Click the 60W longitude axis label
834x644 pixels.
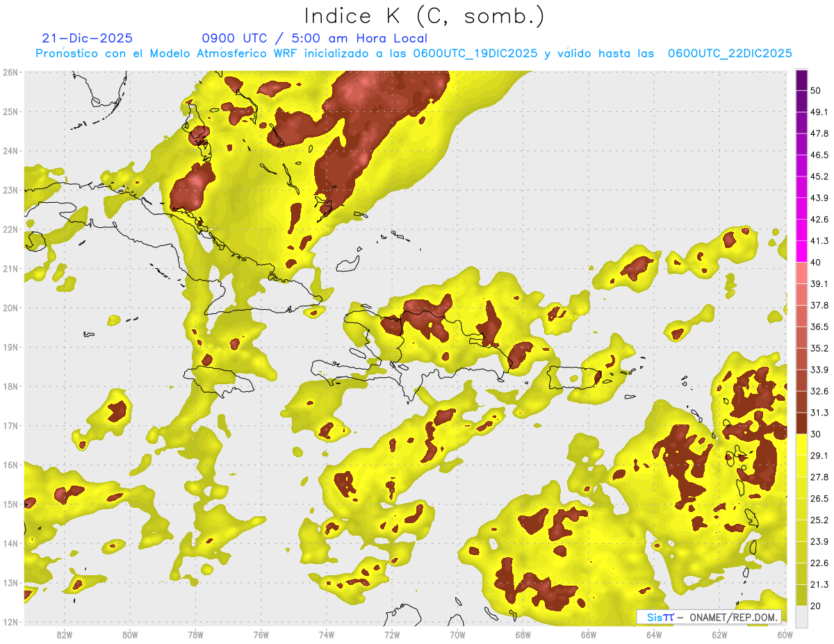(785, 635)
